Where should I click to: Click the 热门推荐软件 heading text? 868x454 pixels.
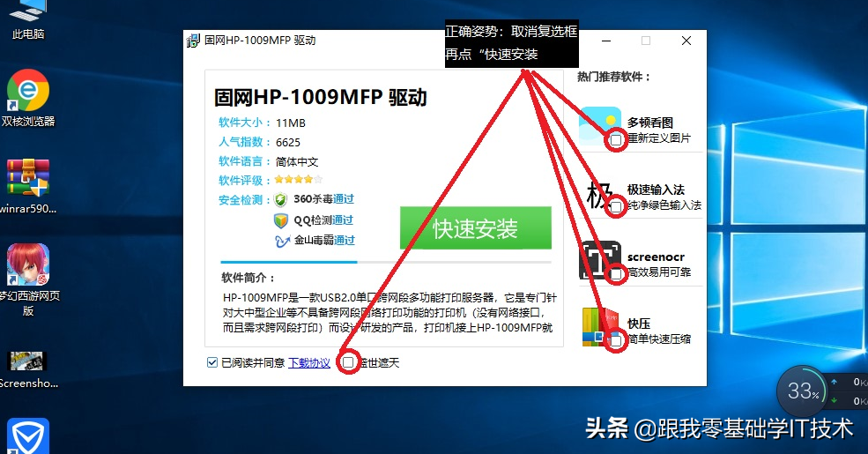(613, 77)
